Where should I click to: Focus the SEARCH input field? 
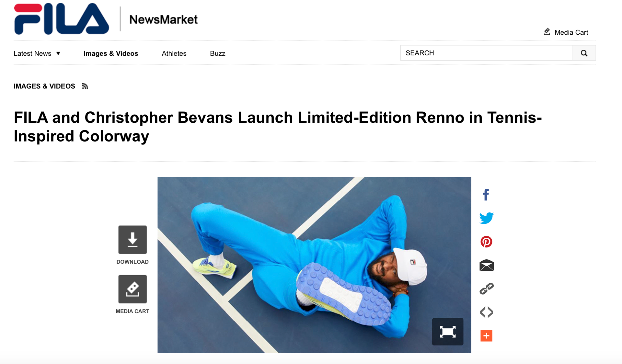click(x=486, y=53)
